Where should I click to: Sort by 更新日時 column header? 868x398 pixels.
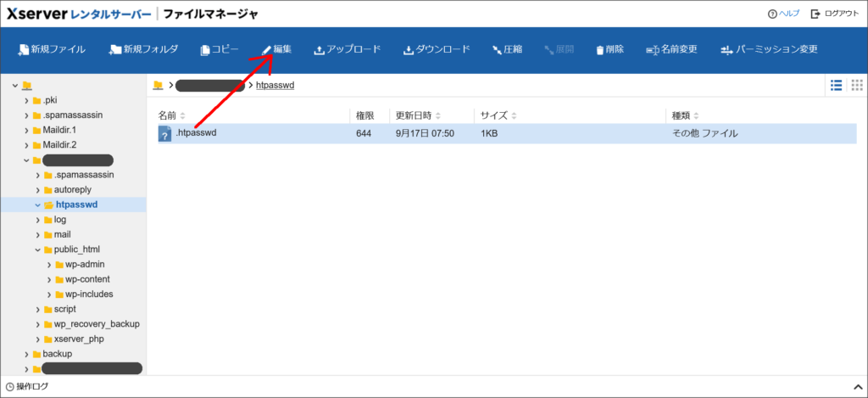(419, 116)
